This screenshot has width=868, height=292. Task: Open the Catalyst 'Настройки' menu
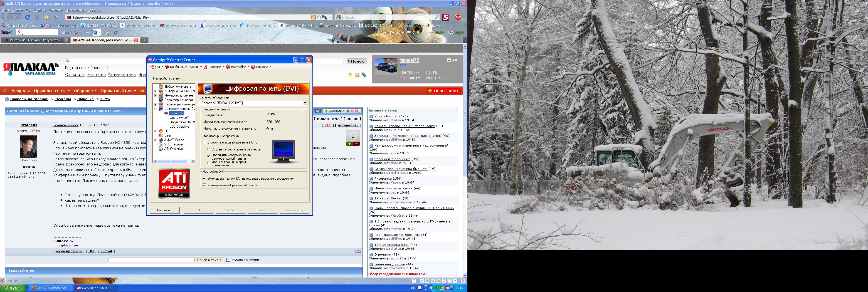click(x=238, y=67)
